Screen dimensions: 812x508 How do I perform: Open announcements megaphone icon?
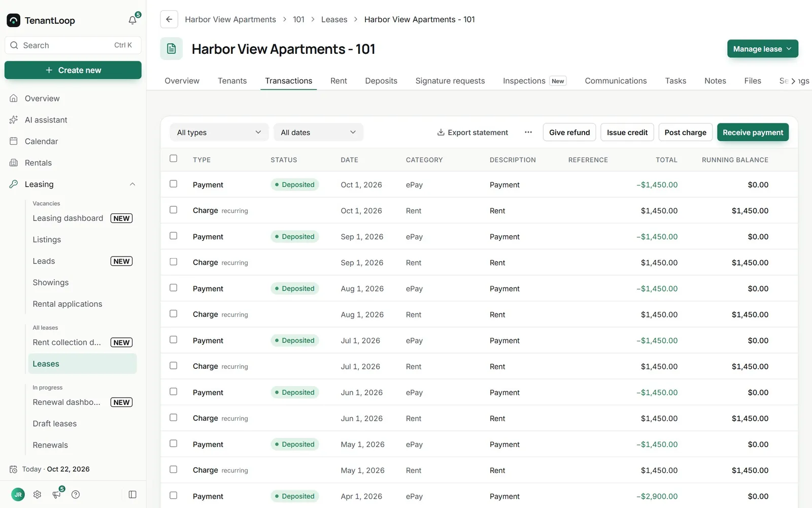click(x=56, y=494)
